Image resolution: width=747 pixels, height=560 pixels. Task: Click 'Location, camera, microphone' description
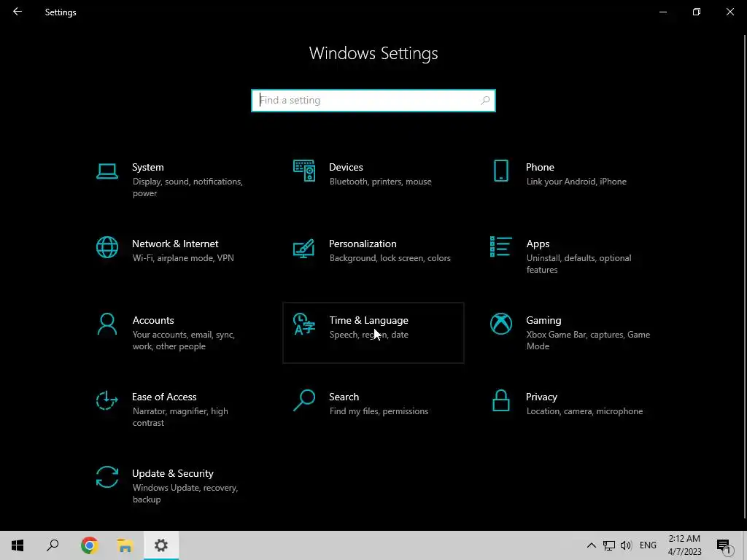coord(584,411)
